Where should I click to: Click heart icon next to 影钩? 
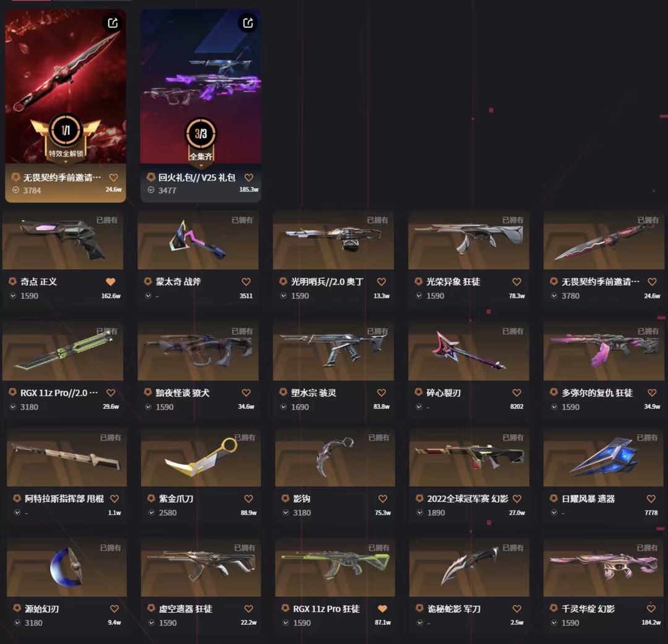tap(383, 499)
